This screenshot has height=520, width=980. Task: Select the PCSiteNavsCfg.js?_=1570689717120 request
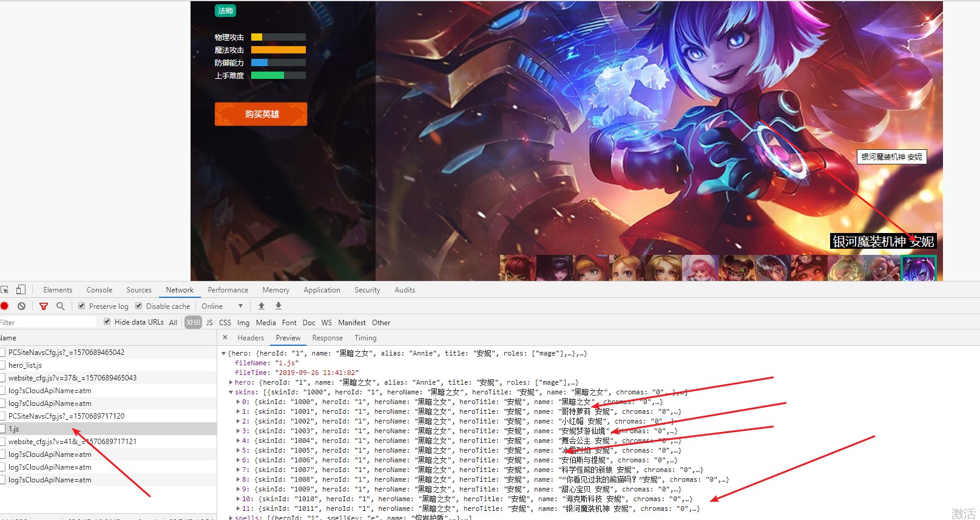tap(108, 416)
